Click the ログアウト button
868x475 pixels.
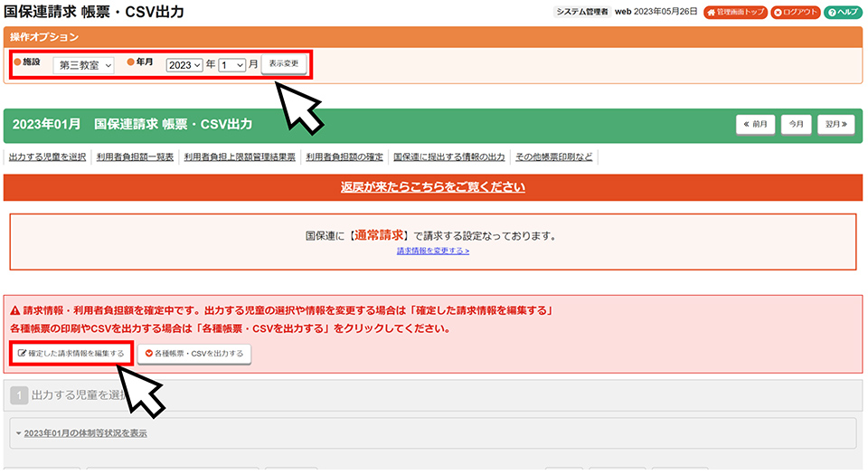(x=795, y=12)
